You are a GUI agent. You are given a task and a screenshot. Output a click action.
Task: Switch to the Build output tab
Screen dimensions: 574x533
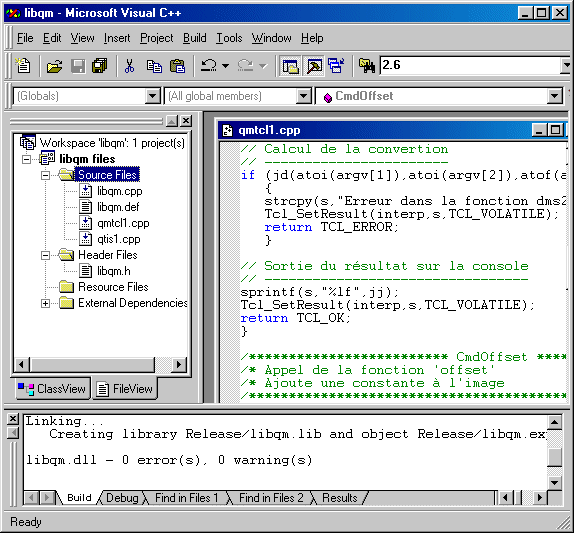79,498
